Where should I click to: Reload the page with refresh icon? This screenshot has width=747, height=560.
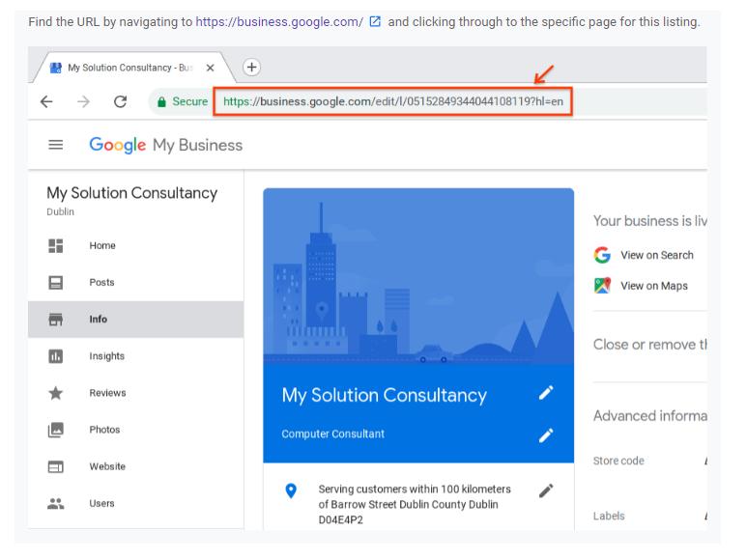120,101
